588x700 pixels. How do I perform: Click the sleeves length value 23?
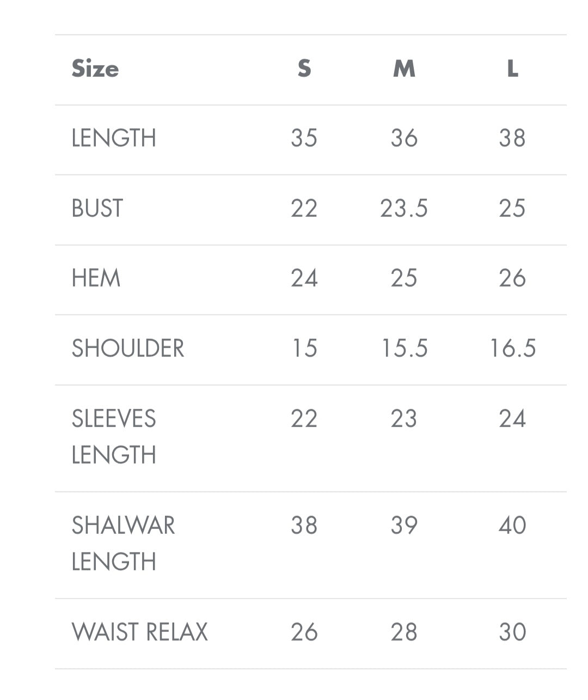(404, 419)
